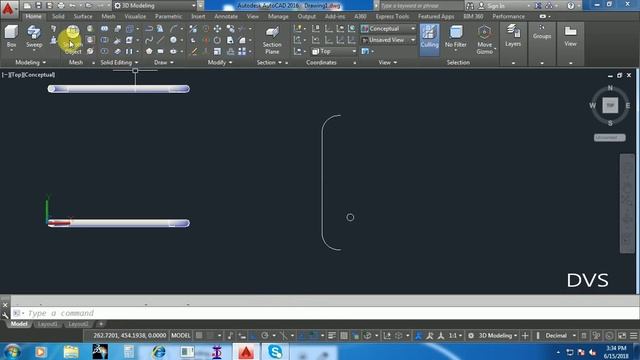Open the Unsaved View dropdown

pos(388,40)
